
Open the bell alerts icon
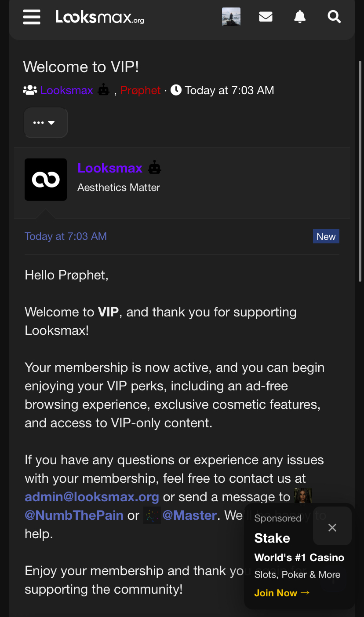point(300,17)
